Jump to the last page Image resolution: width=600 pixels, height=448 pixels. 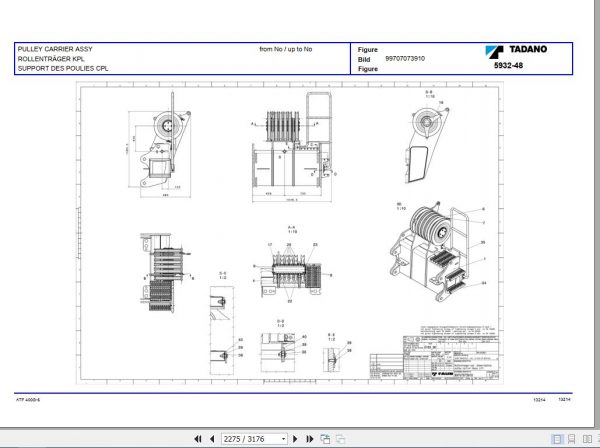[310, 439]
